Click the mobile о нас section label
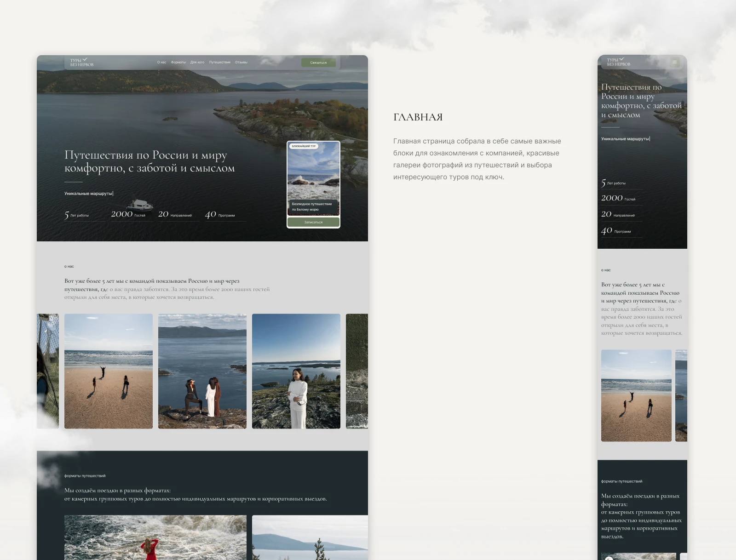Screen dimensions: 736x560 click(x=606, y=270)
